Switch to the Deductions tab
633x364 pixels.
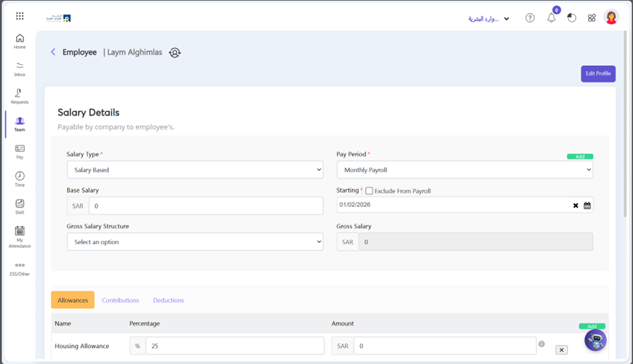[x=168, y=300]
